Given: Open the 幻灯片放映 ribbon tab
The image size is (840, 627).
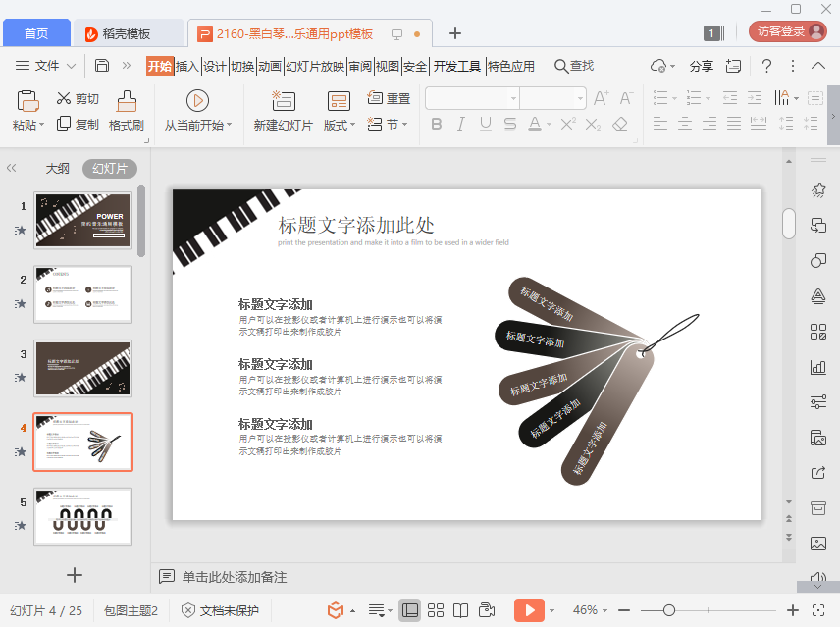Looking at the screenshot, I should click(x=315, y=66).
